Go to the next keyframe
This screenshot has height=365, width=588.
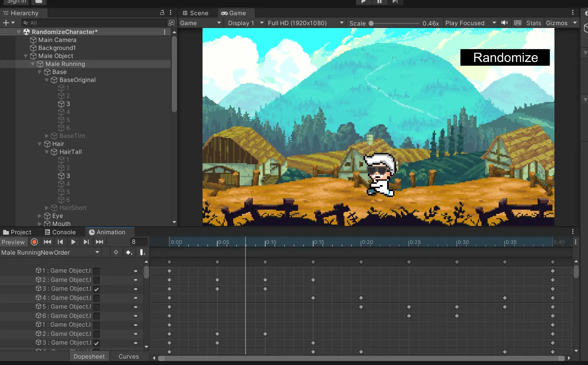point(86,242)
